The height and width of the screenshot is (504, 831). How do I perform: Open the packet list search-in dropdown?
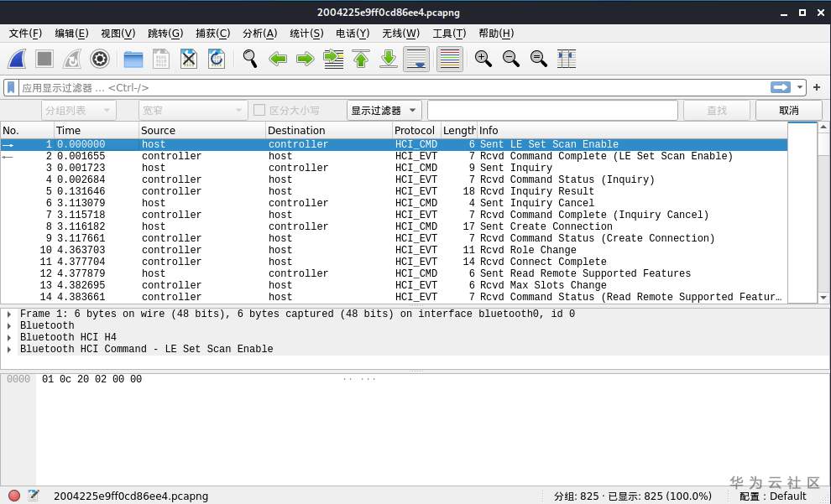pos(78,110)
